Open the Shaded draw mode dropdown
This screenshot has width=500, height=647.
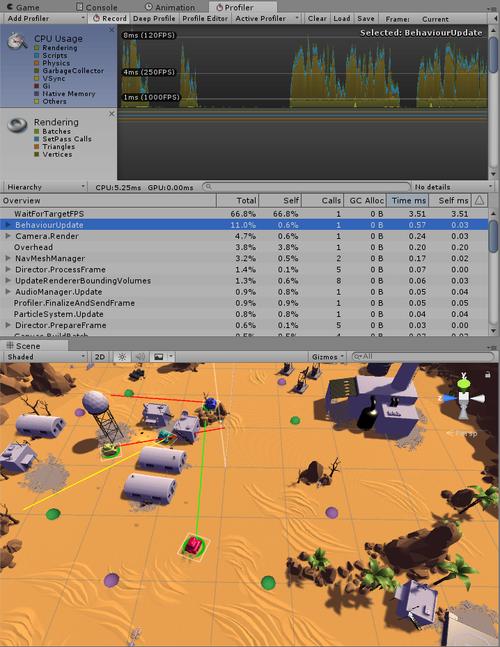(45, 357)
